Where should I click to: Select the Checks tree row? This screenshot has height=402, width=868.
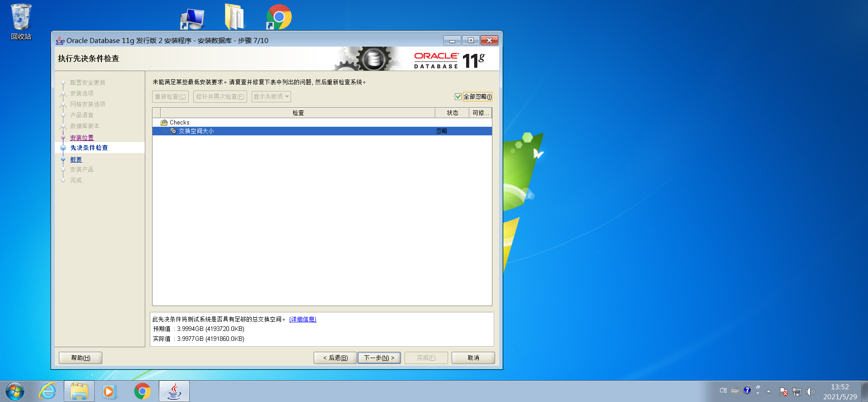click(322, 123)
